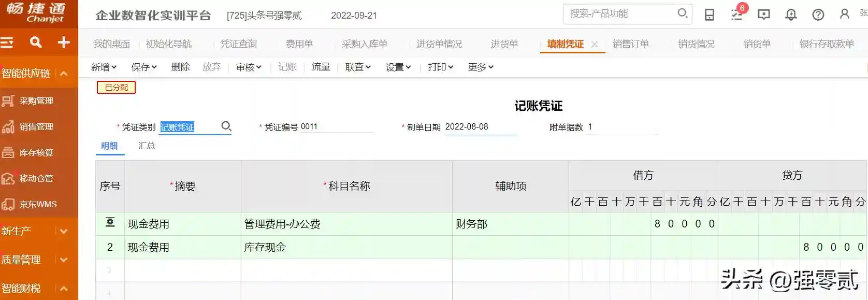This screenshot has height=300, width=868.
Task: Click the row settings icon in first row
Action: click(x=110, y=223)
